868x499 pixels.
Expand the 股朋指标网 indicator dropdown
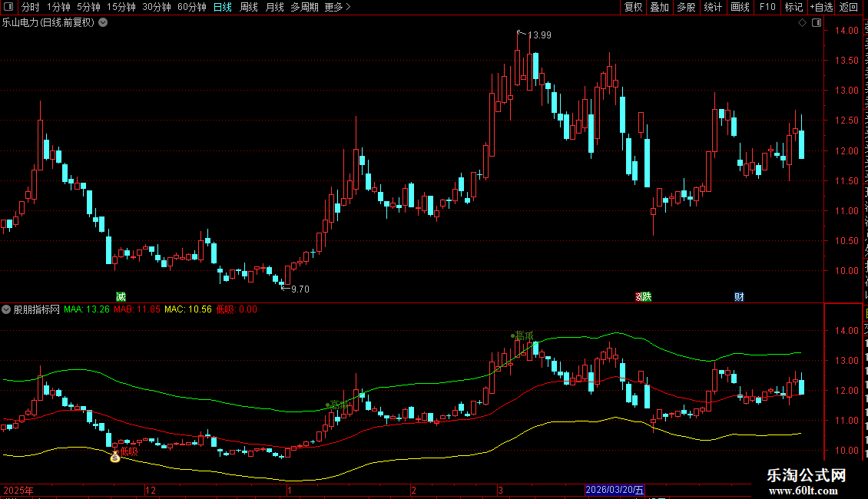pyautogui.click(x=6, y=309)
